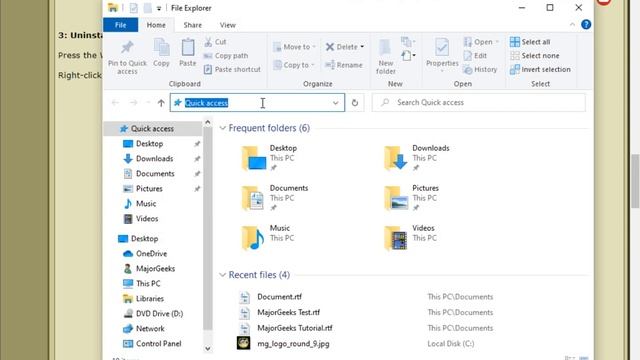
Task: Select Music in navigation pane
Action: coord(146,203)
